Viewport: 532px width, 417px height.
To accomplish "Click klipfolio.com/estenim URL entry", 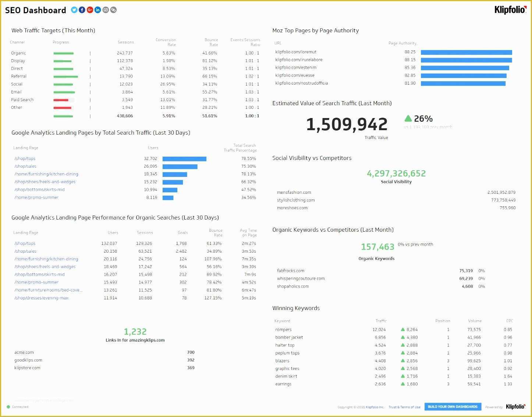I will point(296,68).
